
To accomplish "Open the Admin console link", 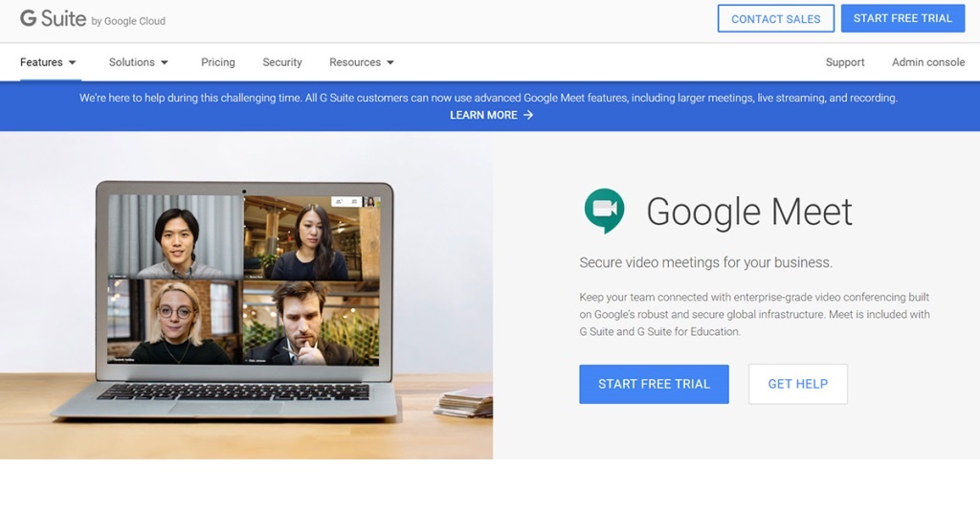I will tap(928, 62).
